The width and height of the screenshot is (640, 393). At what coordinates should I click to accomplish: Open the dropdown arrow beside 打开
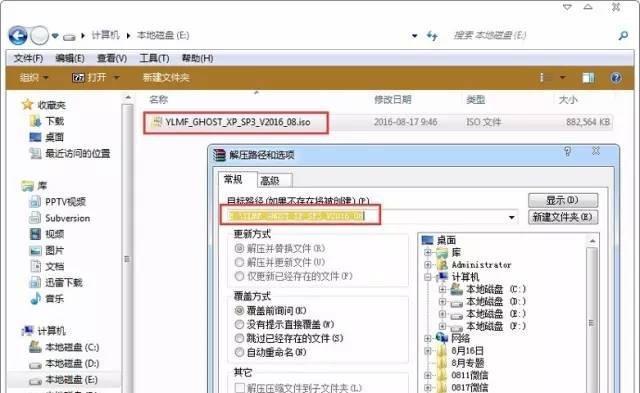tap(116, 78)
